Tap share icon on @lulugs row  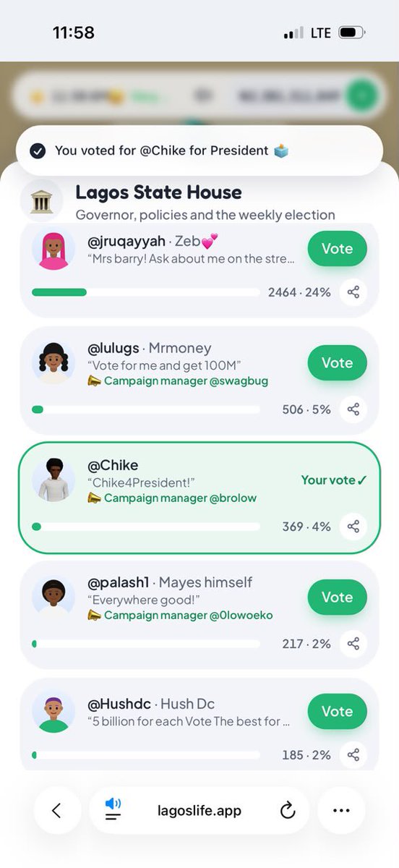point(353,409)
